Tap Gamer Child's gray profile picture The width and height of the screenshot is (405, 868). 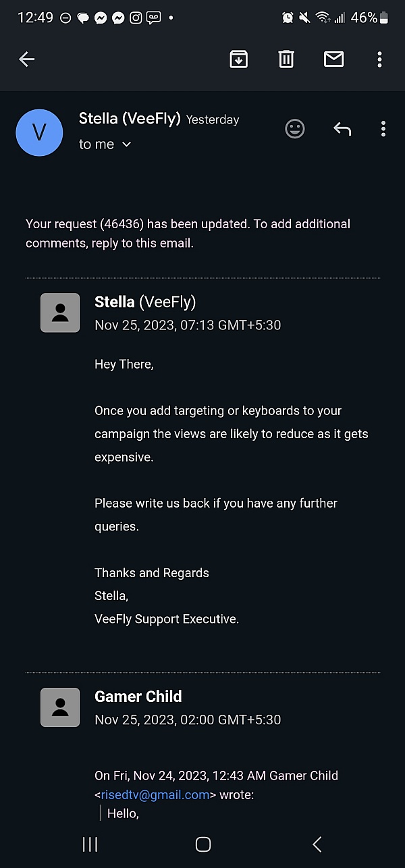pyautogui.click(x=60, y=707)
